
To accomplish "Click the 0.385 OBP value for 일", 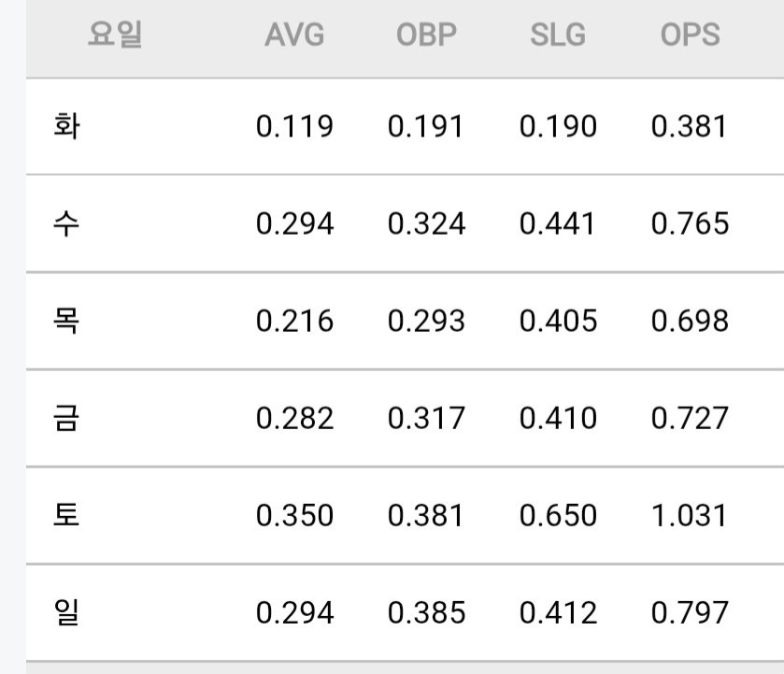I will click(x=426, y=612).
